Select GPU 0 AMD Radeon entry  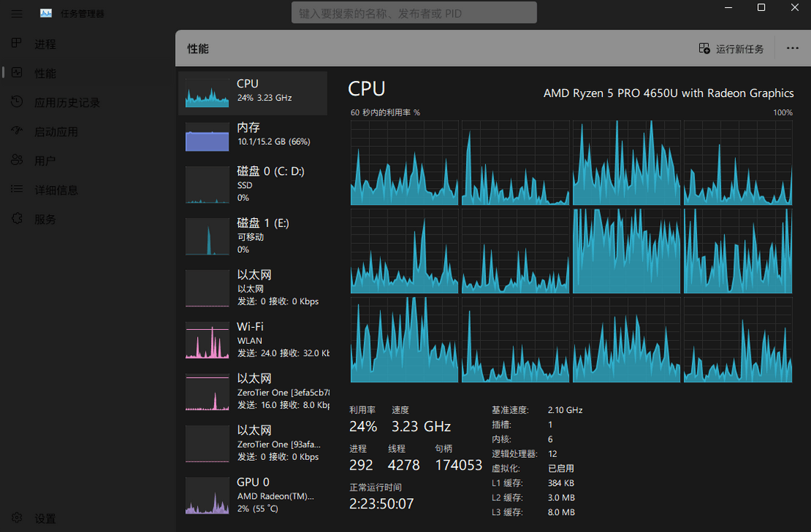click(253, 495)
